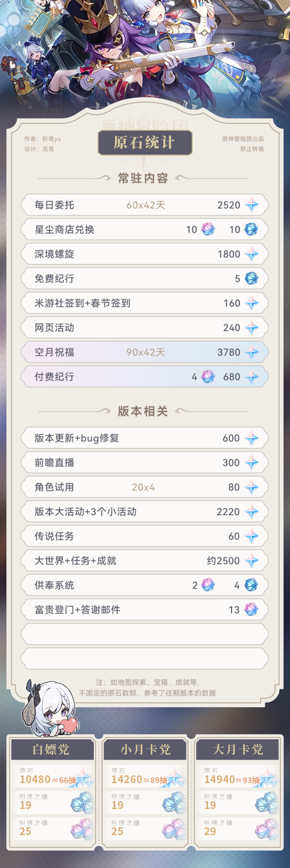This screenshot has width=290, height=868.
Task: Click the primogem icon next to 约2500
Action: tap(251, 561)
